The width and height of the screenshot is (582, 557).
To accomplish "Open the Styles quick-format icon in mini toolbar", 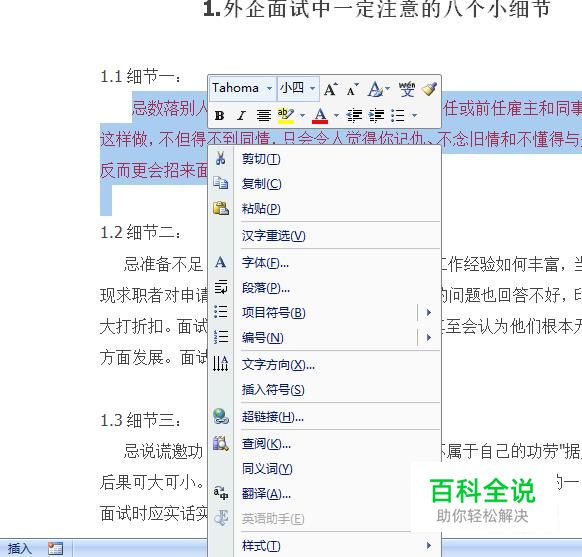I will (x=376, y=89).
